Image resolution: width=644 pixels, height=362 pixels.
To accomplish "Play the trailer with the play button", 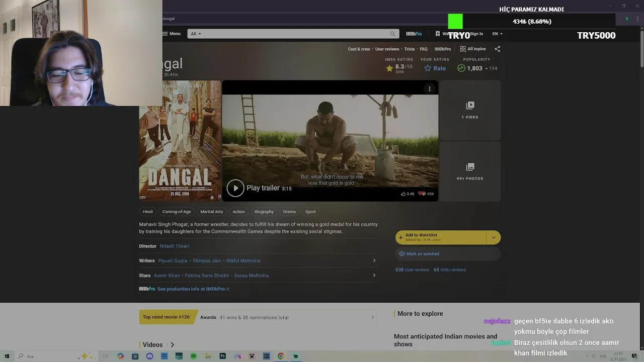I will point(235,188).
